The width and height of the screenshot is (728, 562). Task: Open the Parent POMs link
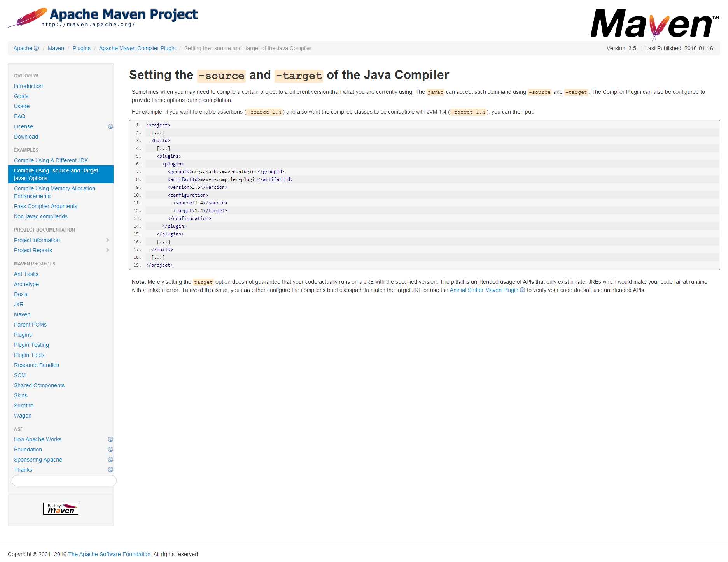pyautogui.click(x=30, y=325)
